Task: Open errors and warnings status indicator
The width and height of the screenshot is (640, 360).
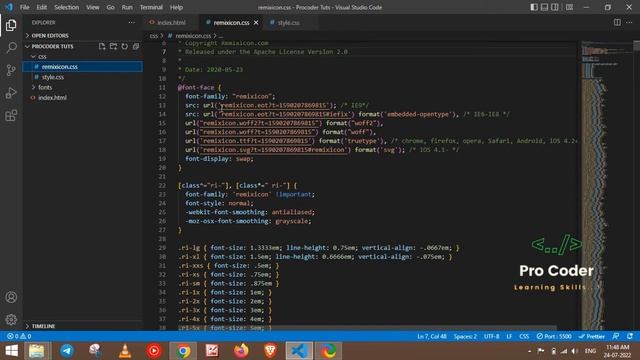Action: click(x=19, y=336)
